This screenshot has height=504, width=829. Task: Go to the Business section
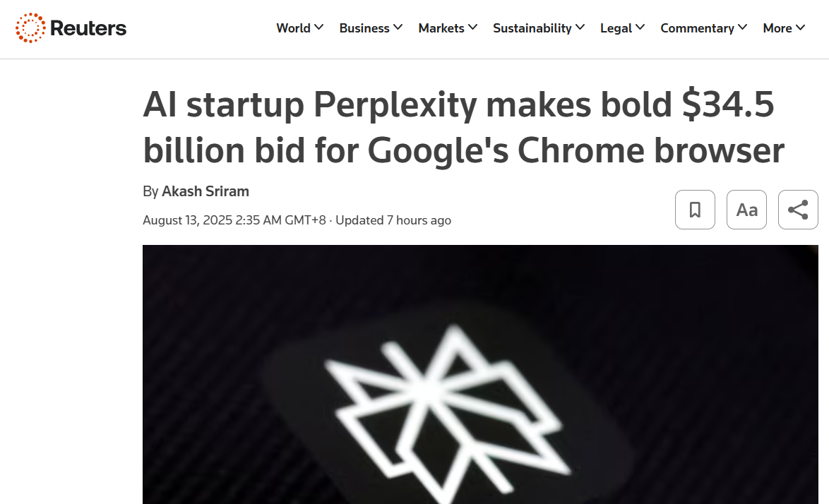tap(364, 28)
